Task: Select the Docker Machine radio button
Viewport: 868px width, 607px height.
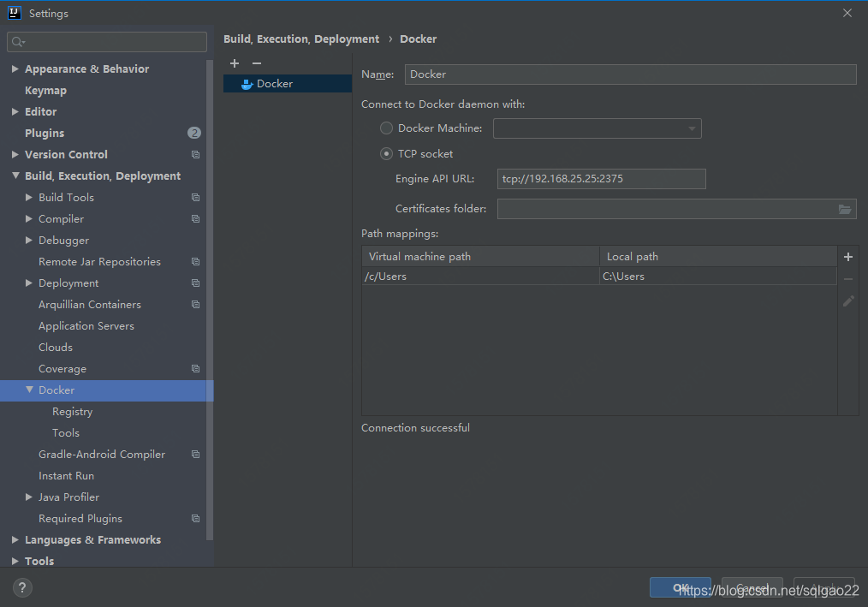Action: [x=386, y=128]
